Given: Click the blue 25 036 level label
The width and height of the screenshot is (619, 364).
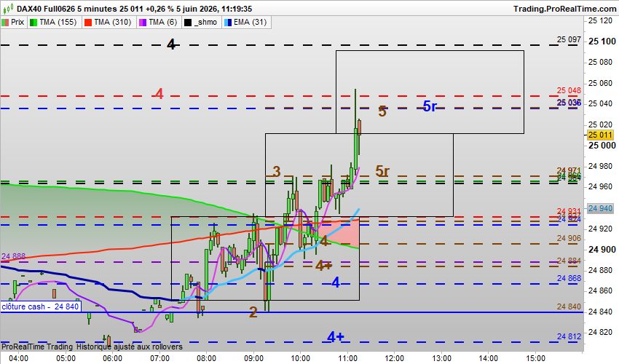Looking at the screenshot, I should tap(569, 103).
